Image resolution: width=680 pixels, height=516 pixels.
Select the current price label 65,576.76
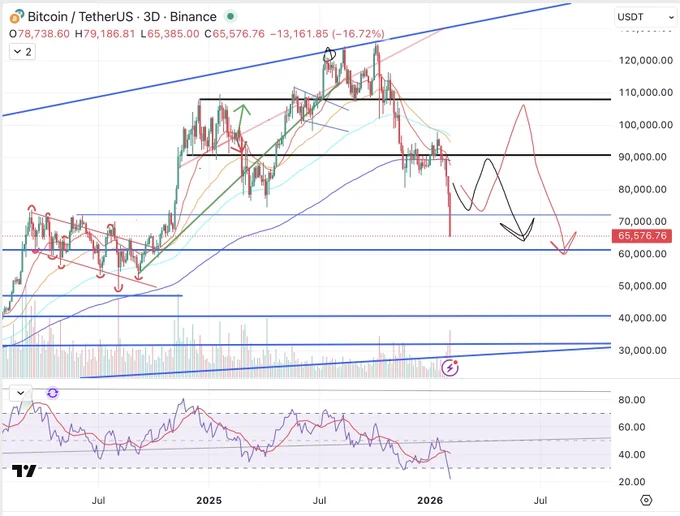click(x=642, y=236)
